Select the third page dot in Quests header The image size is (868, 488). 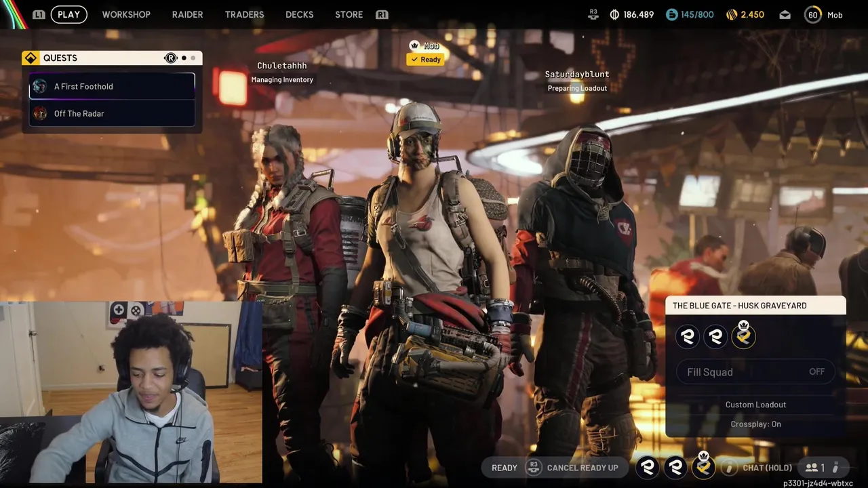tap(193, 58)
